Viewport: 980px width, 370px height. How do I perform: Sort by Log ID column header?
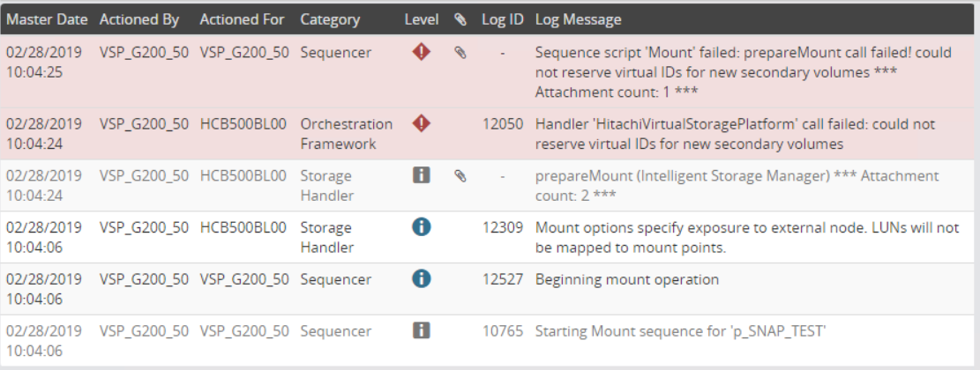click(503, 19)
